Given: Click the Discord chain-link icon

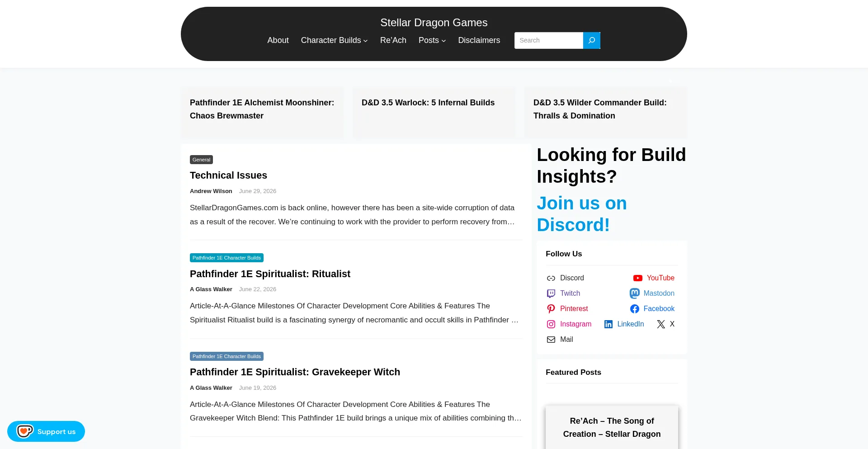Looking at the screenshot, I should click(x=551, y=278).
